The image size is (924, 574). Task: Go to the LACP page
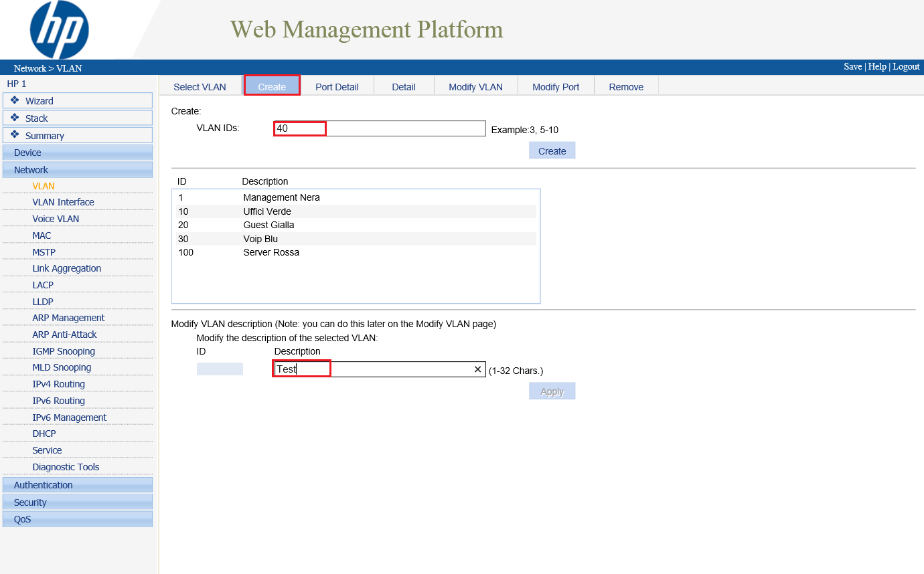click(x=43, y=285)
